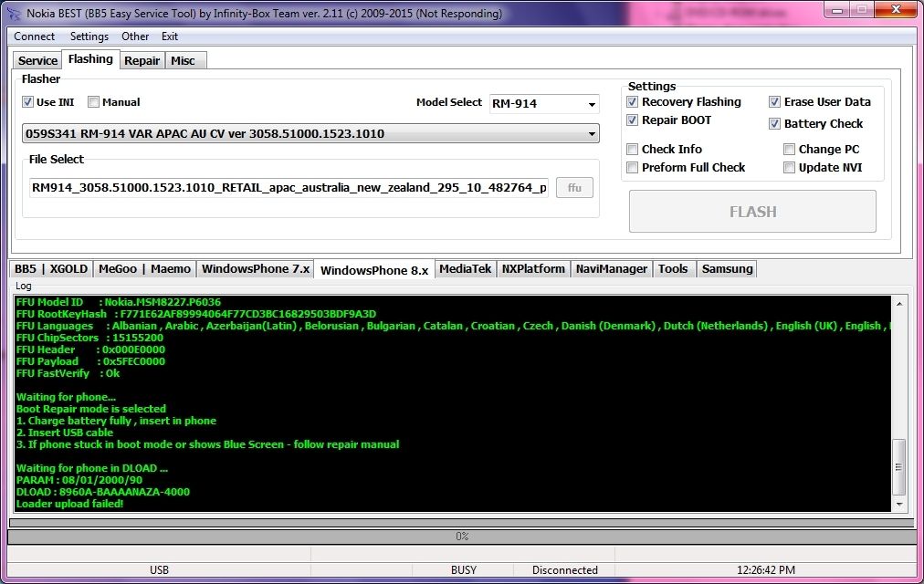Click the RM914 firmware file path field

289,188
